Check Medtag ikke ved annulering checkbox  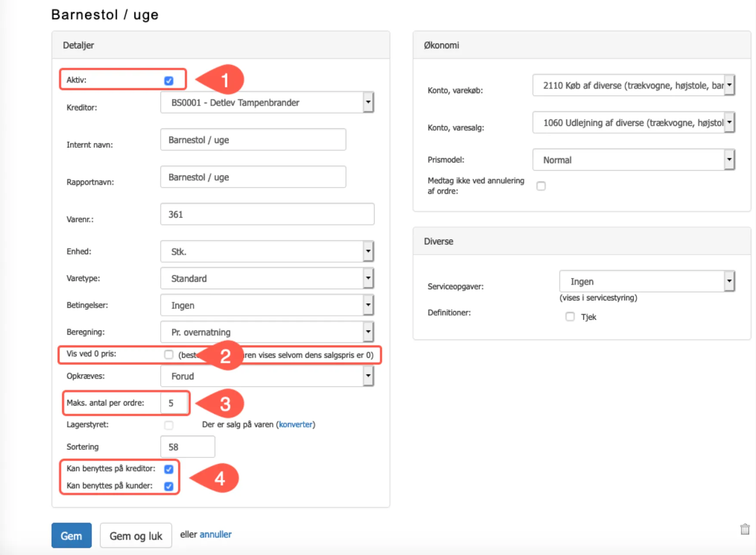coord(541,186)
